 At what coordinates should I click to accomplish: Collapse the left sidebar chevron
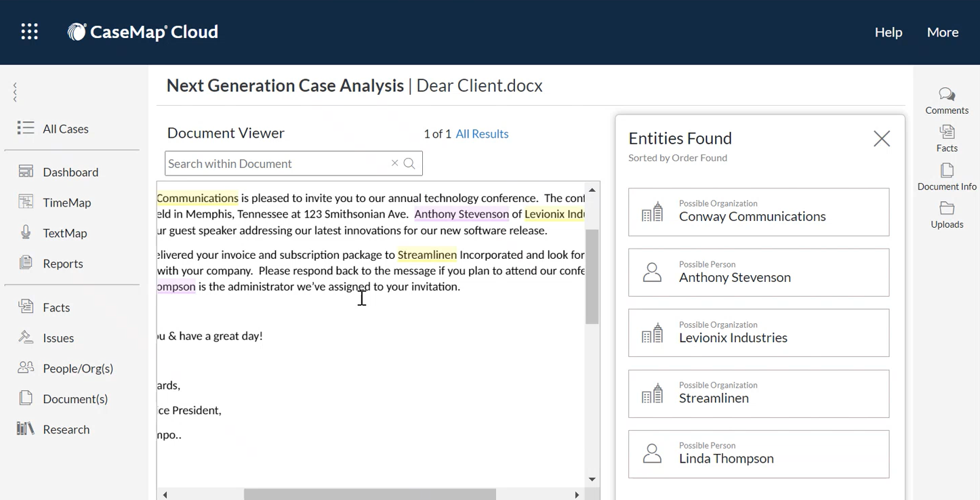coord(15,92)
